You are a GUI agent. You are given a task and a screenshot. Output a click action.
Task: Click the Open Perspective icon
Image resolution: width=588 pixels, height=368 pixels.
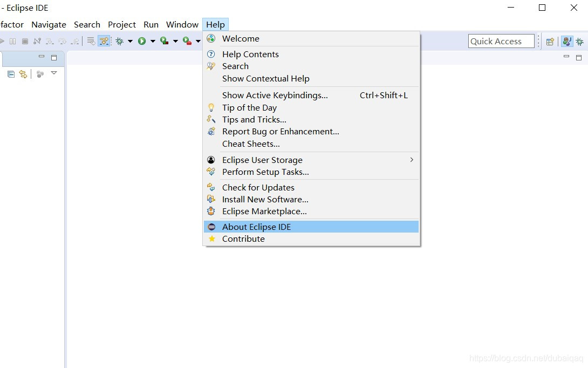pyautogui.click(x=550, y=41)
